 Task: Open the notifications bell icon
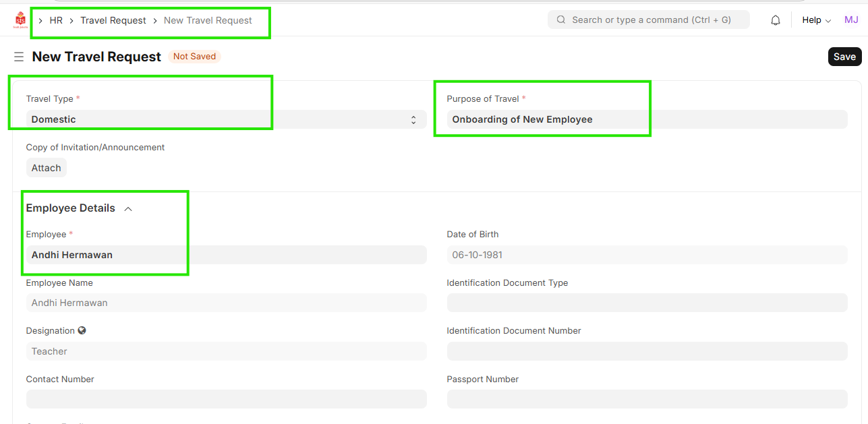coord(776,20)
